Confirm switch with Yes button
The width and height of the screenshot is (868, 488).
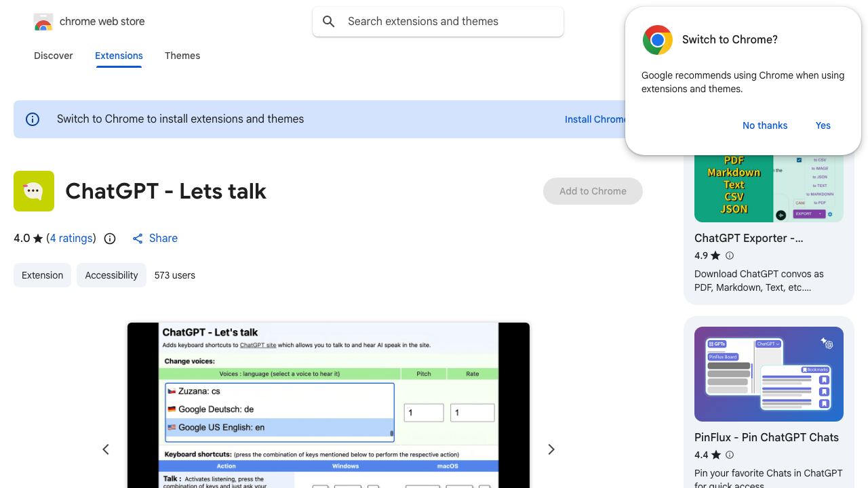coord(823,125)
